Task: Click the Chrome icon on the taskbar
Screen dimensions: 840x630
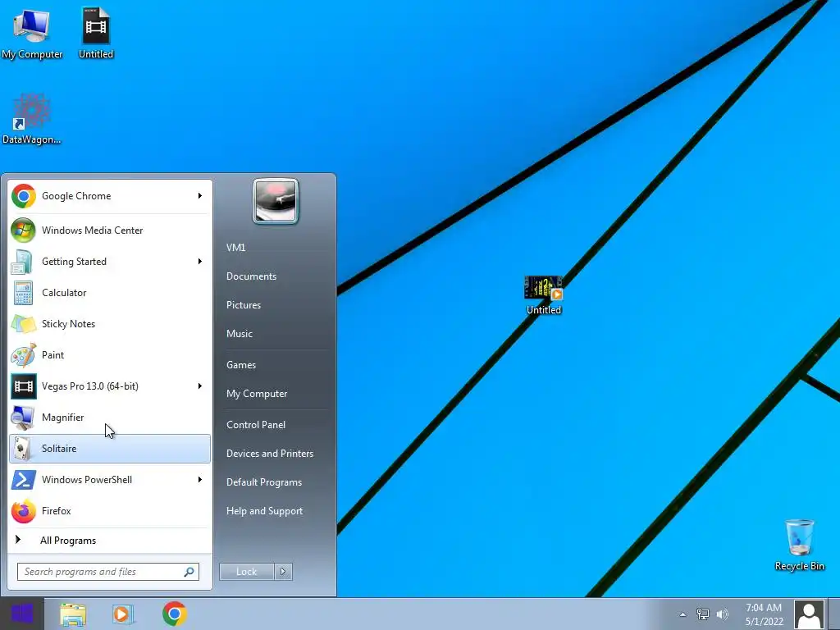Action: (x=175, y=614)
